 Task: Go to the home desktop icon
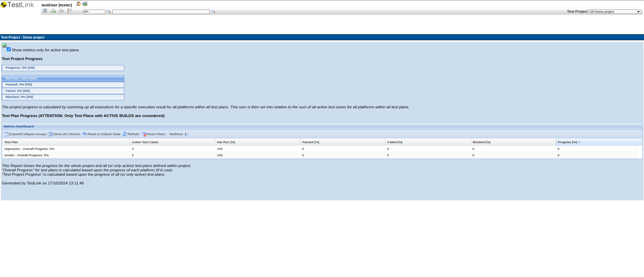[x=45, y=11]
